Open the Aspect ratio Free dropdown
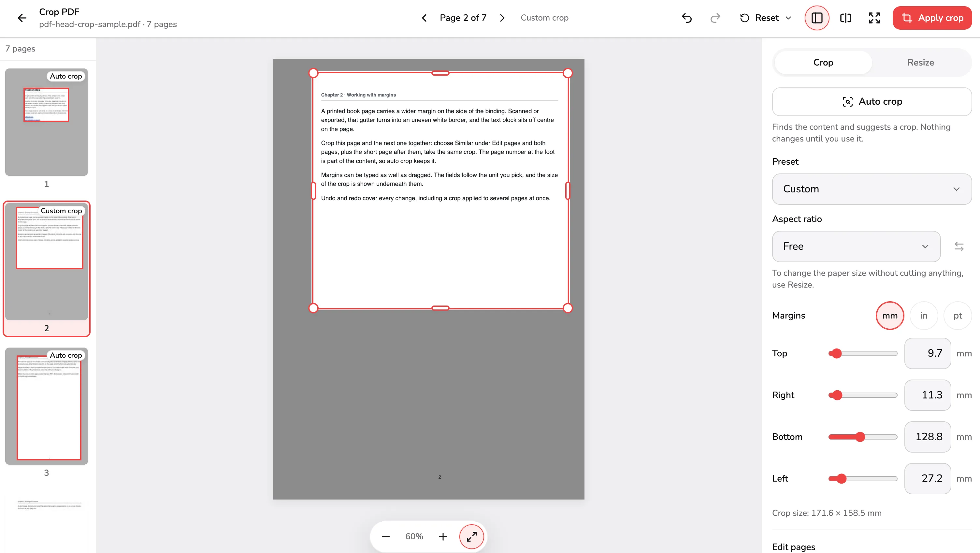 856,247
